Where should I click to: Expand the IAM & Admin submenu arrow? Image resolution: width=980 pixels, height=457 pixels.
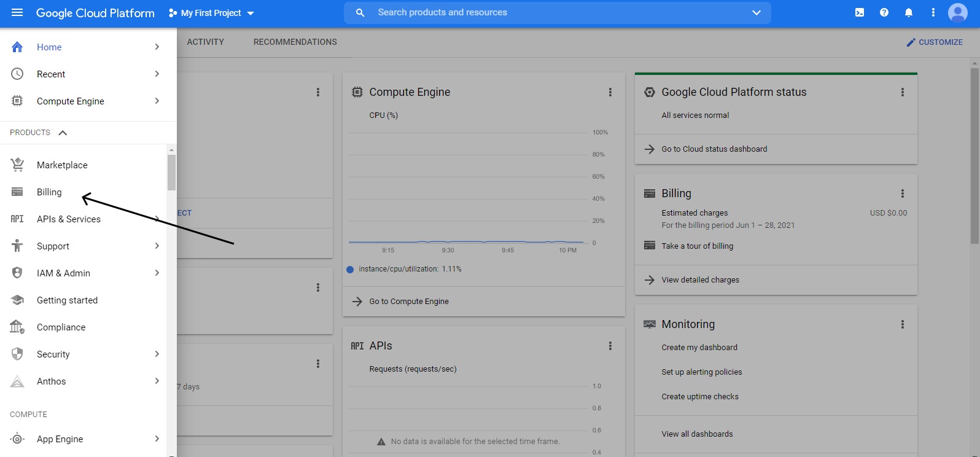157,273
